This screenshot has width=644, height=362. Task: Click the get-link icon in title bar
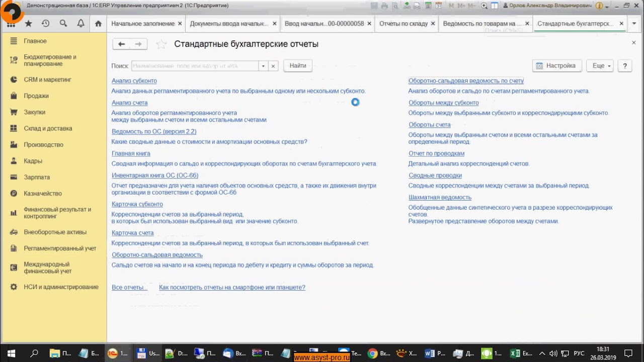[406, 6]
